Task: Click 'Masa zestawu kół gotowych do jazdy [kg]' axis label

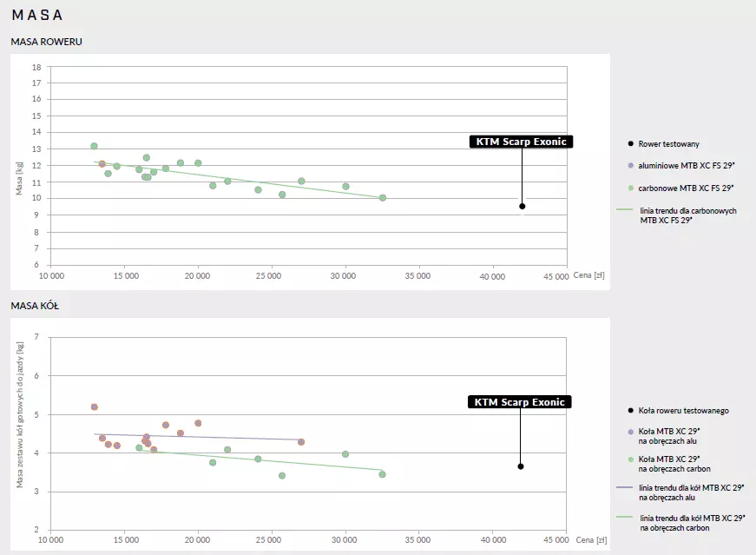Action: [x=20, y=414]
